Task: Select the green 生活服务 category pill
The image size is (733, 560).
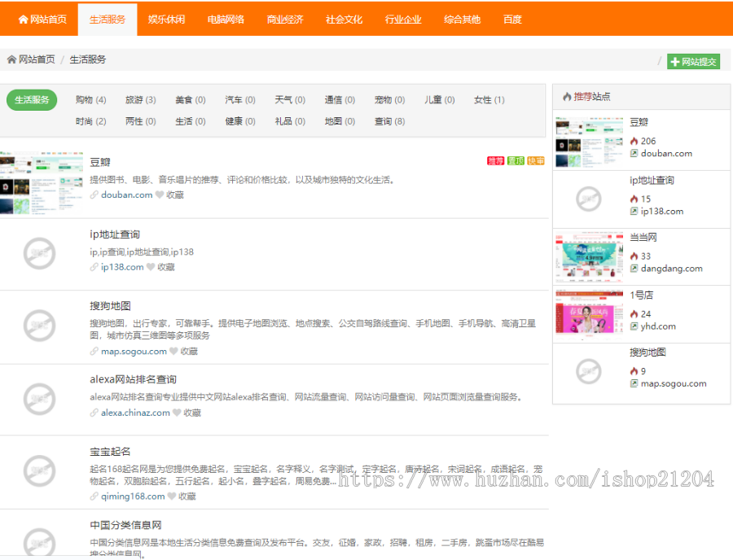Action: (32, 100)
